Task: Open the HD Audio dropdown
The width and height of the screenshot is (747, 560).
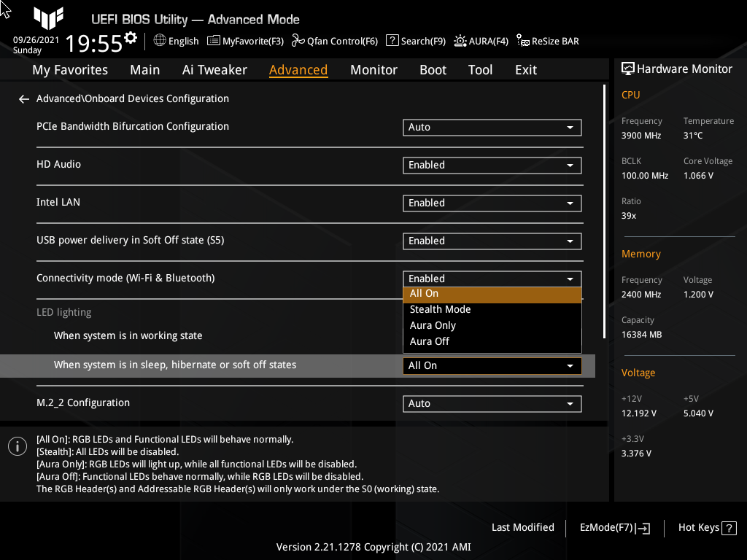Action: pyautogui.click(x=492, y=165)
